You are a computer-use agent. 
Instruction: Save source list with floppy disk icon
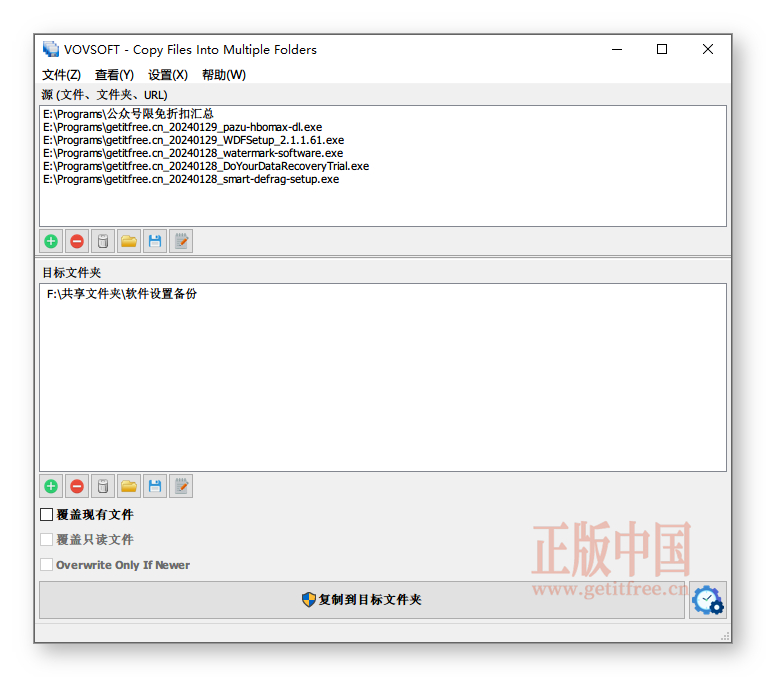[x=155, y=241]
